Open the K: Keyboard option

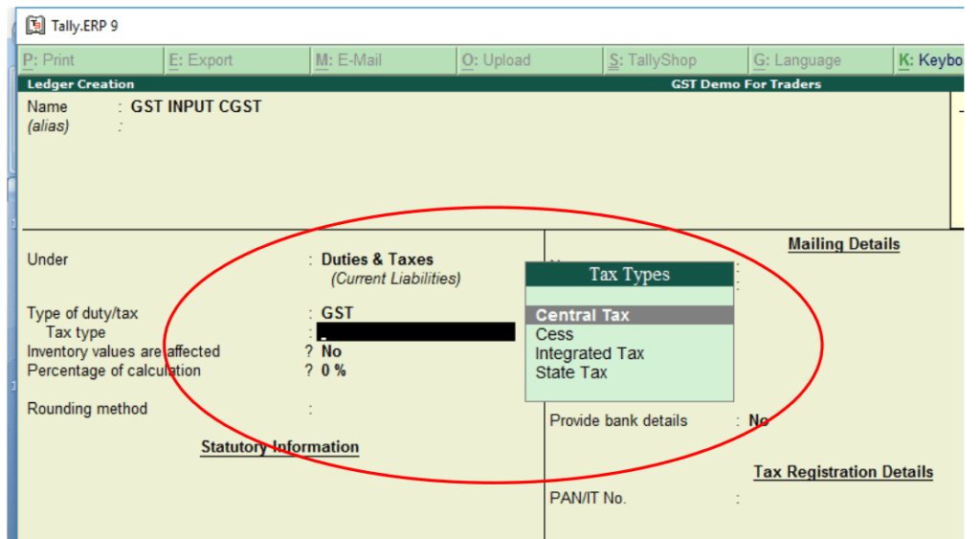[x=930, y=60]
